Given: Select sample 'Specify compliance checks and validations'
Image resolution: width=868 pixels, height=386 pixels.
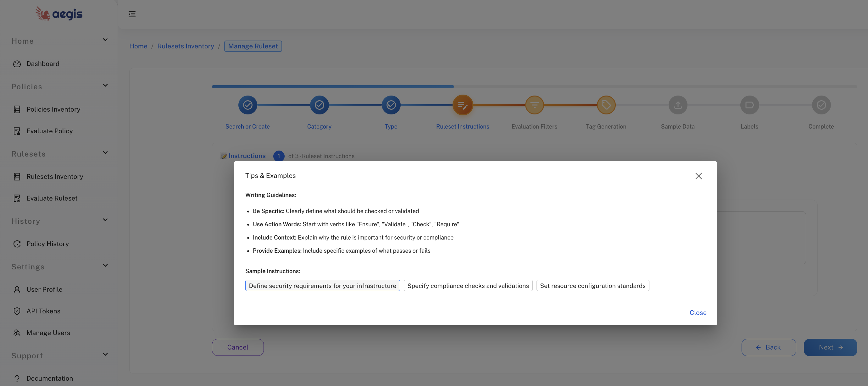Looking at the screenshot, I should pyautogui.click(x=468, y=286).
